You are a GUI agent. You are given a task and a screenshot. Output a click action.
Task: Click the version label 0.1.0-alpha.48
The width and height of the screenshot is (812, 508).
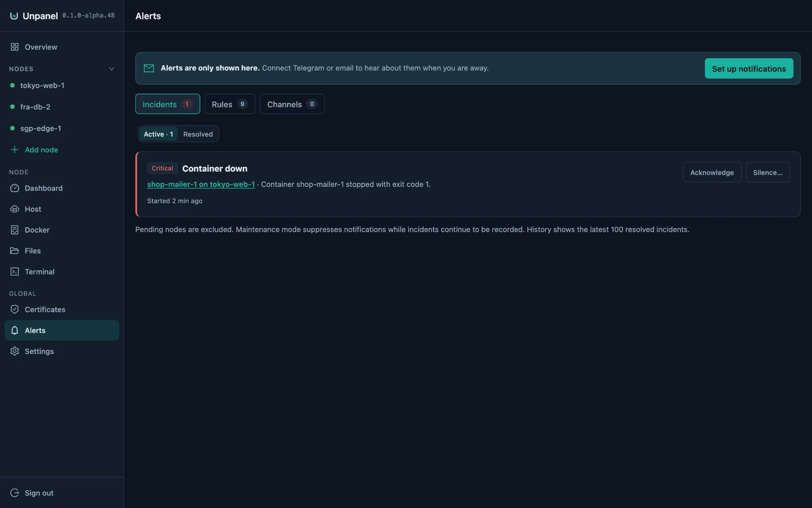point(88,15)
